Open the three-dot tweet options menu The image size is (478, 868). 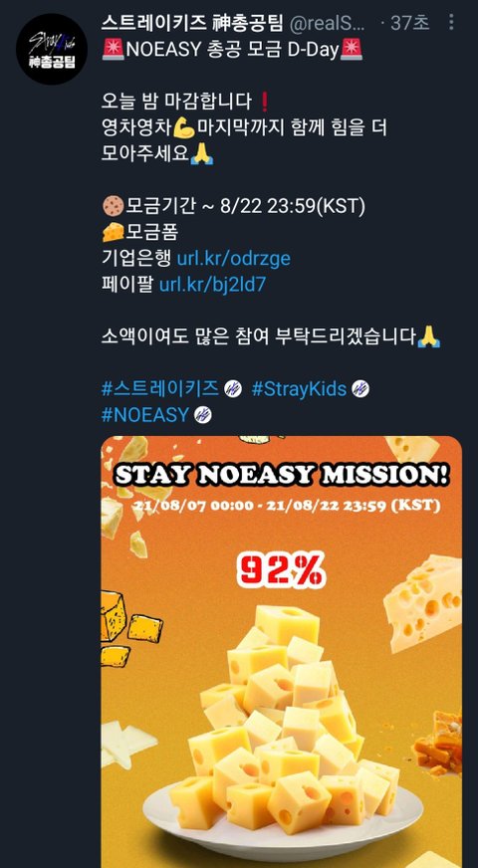[x=451, y=23]
